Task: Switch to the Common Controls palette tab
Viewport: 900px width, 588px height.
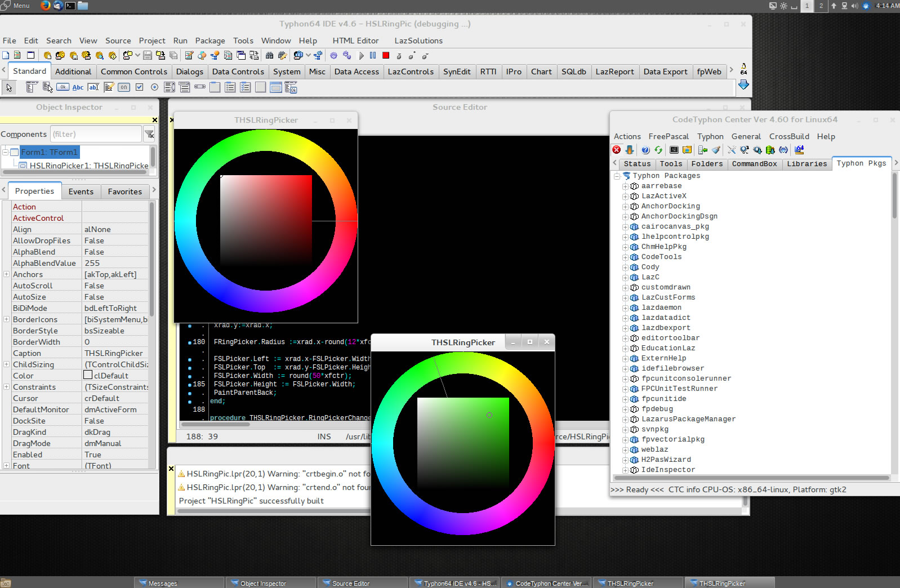Action: [134, 72]
